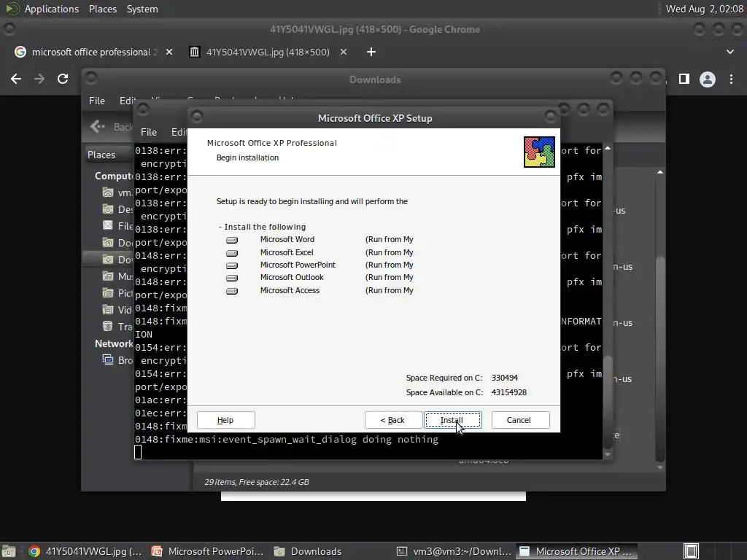Switch to Downloads taskbar entry
747x560 pixels.
click(308, 551)
